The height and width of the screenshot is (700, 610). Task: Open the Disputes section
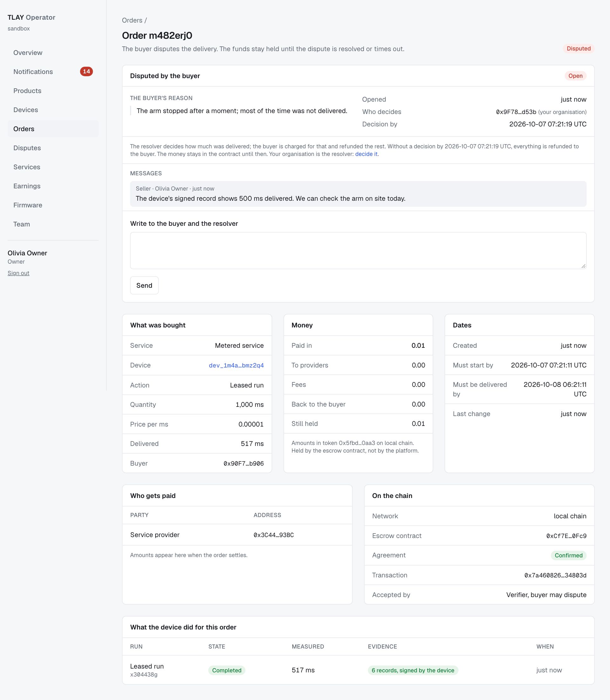[53, 148]
